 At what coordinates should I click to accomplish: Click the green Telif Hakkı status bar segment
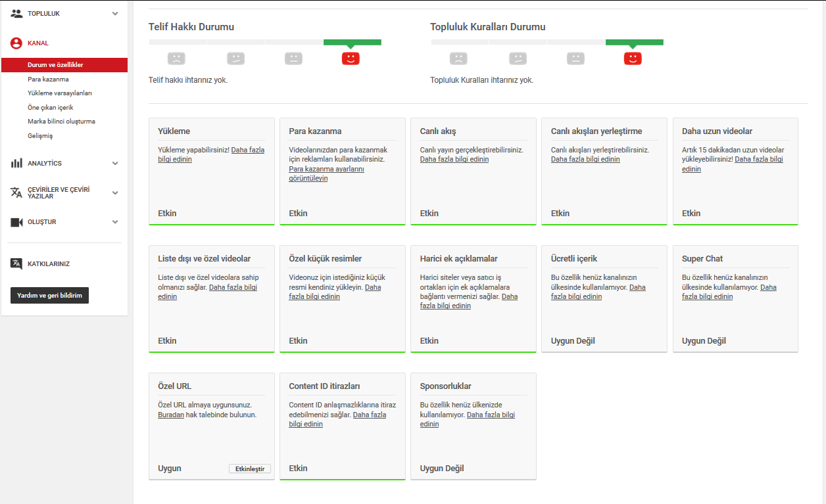coord(352,42)
